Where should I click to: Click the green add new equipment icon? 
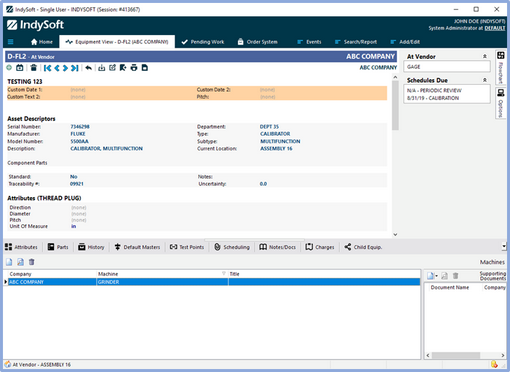coord(9,68)
